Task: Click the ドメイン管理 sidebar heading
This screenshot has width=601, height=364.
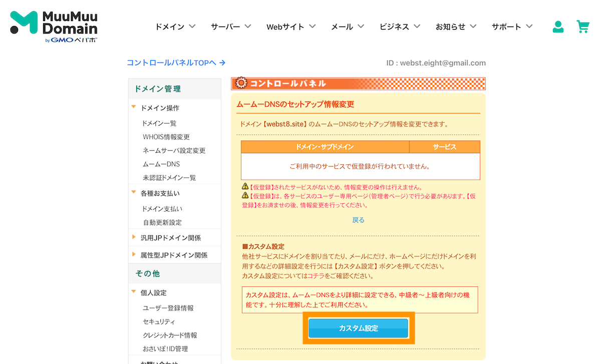Action: (158, 89)
